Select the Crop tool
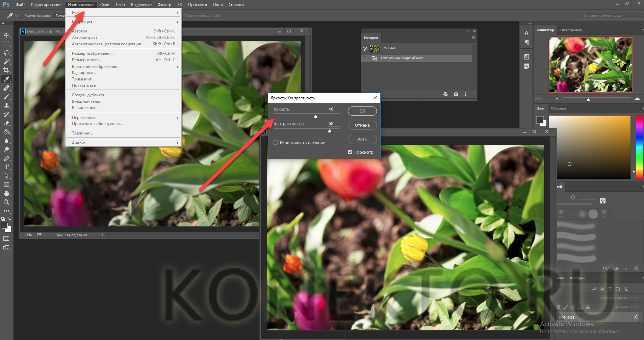This screenshot has width=644, height=340. [x=6, y=70]
